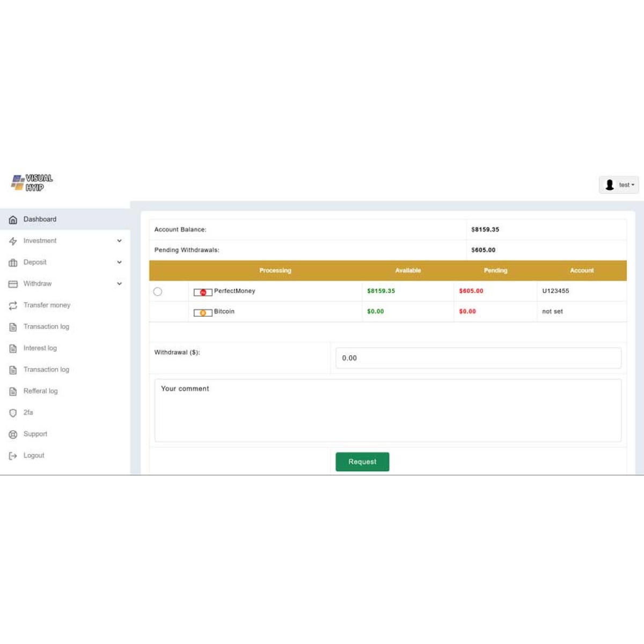Click the Support lifebuoy icon
Image resolution: width=644 pixels, height=644 pixels.
(x=13, y=434)
